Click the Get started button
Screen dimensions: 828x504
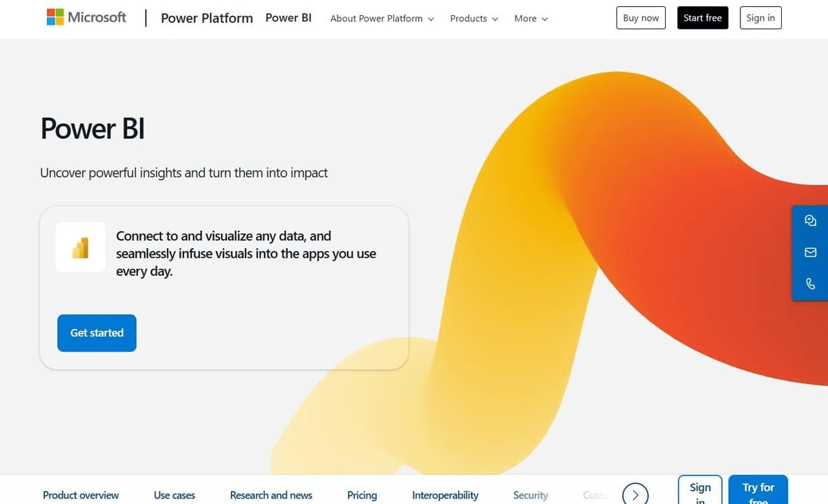[97, 333]
